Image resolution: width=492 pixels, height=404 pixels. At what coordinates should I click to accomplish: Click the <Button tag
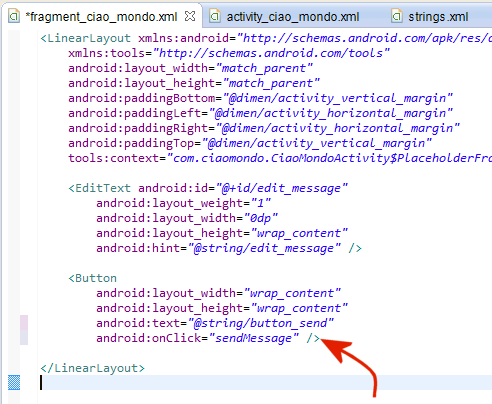[92, 278]
